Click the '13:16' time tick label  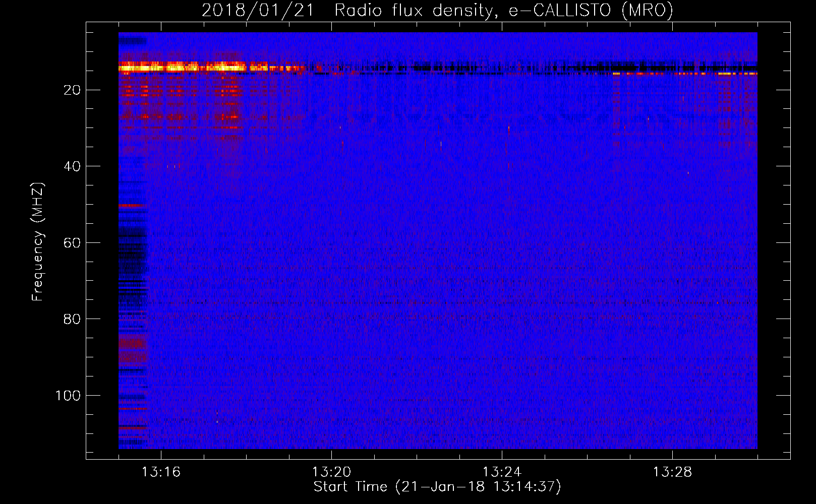[x=161, y=472]
